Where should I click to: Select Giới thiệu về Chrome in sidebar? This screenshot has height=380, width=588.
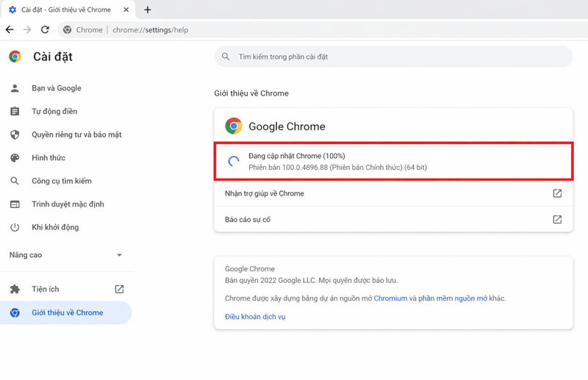[66, 312]
